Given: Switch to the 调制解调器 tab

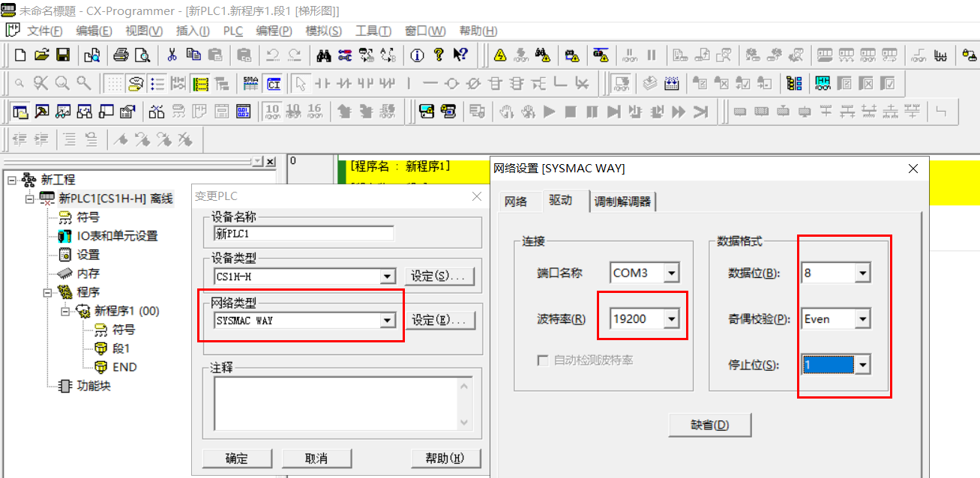Looking at the screenshot, I should pos(622,202).
